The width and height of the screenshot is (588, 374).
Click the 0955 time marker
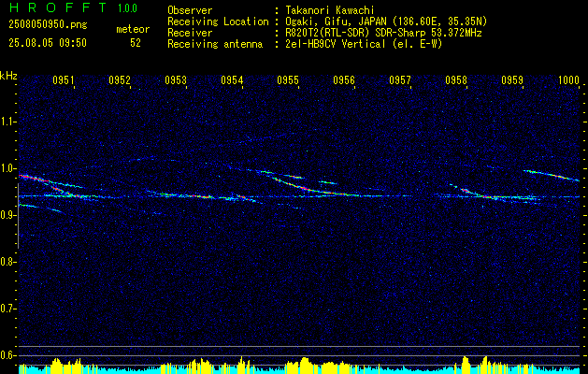(288, 79)
